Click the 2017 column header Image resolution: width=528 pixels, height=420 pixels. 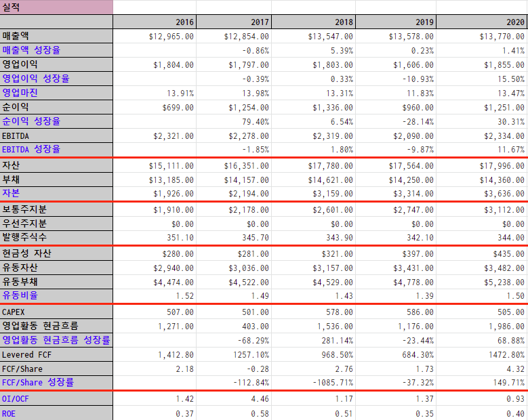pos(234,22)
